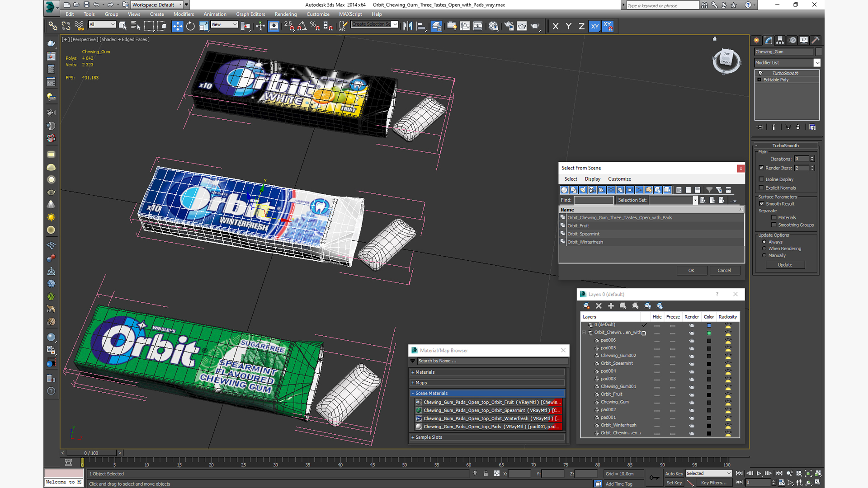The image size is (868, 488).
Task: Open the Mirror tool
Action: point(407,26)
